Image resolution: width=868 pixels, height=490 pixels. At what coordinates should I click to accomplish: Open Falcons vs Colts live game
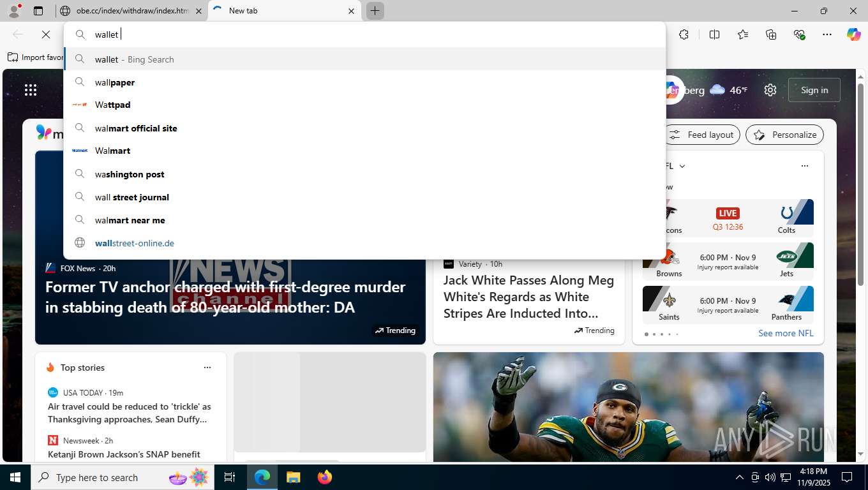(x=728, y=218)
